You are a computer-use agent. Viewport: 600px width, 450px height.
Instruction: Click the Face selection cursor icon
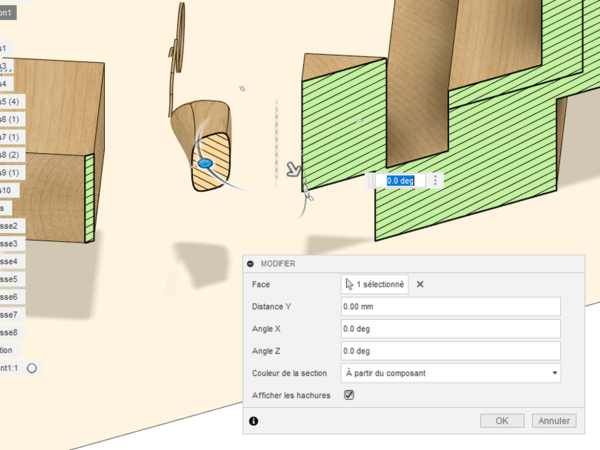349,284
